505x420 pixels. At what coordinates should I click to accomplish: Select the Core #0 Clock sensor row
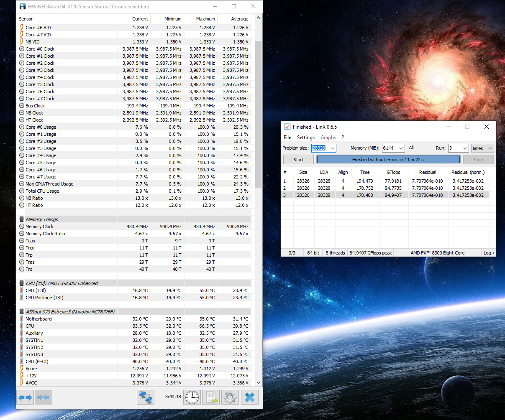click(x=134, y=49)
